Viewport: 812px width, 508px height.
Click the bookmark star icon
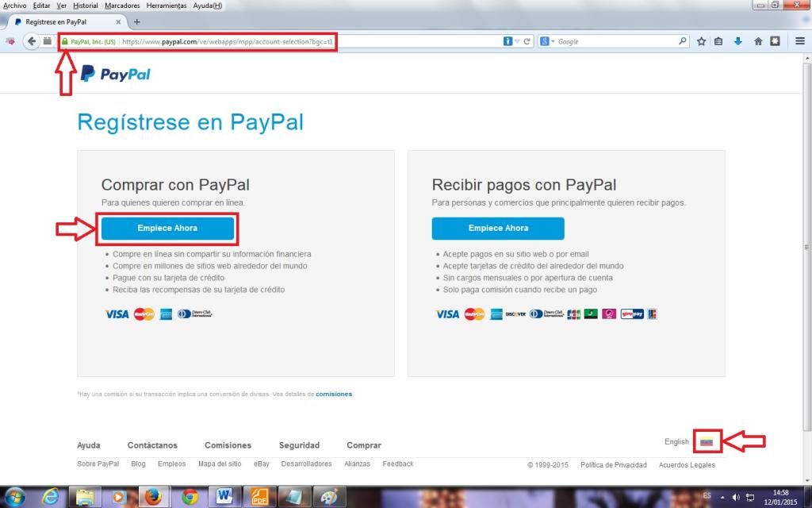point(701,41)
